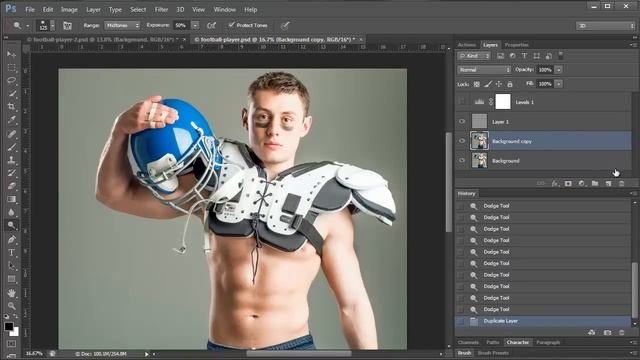Viewport: 640px width, 360px height.
Task: Select the Move tool
Action: point(11,54)
